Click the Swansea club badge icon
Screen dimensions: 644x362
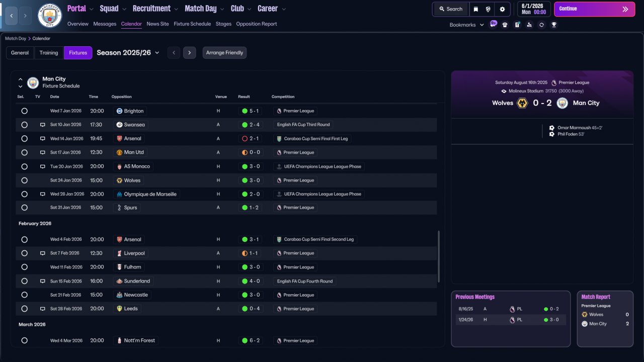coord(119,125)
